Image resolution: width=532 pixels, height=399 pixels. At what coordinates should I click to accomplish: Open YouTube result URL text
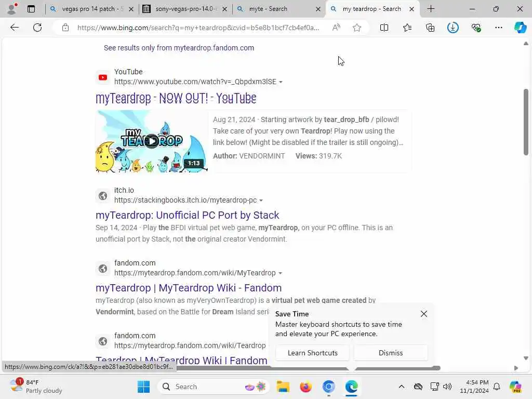pyautogui.click(x=195, y=82)
